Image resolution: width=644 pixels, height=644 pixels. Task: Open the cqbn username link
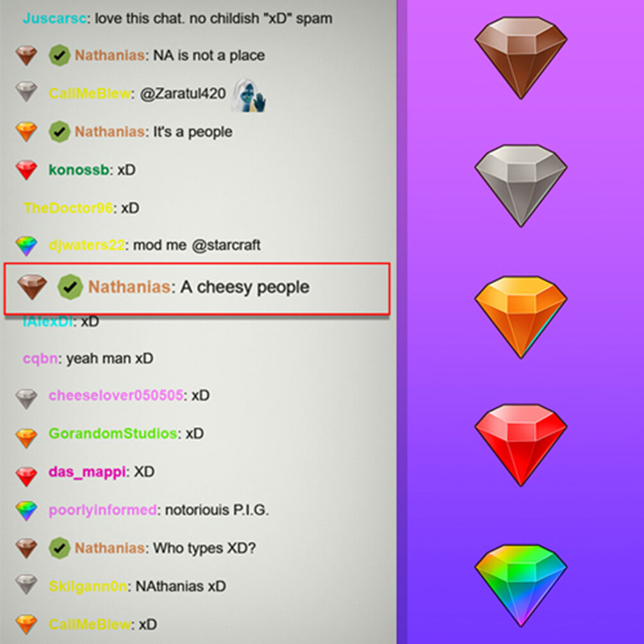click(40, 359)
